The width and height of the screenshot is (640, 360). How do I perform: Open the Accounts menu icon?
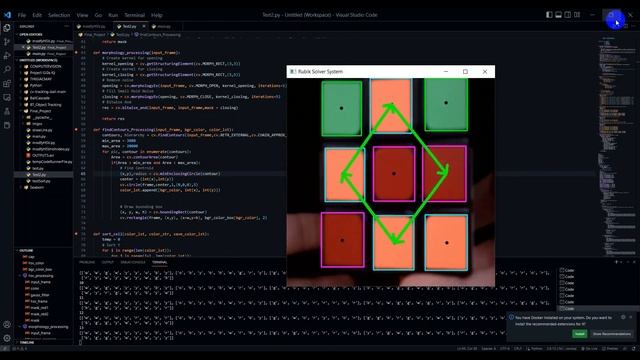(x=7, y=325)
